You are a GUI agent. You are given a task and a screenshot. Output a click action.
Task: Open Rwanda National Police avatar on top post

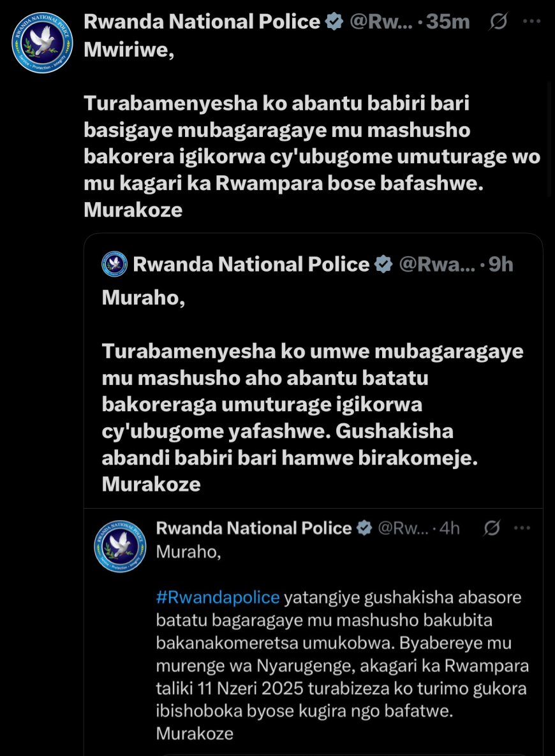tap(43, 42)
